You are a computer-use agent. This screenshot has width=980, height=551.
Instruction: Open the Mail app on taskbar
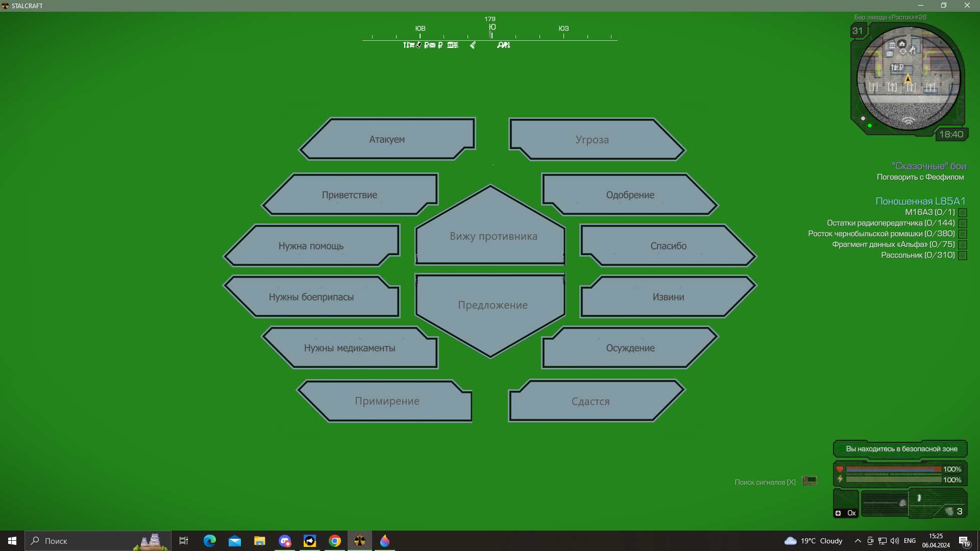coord(235,541)
